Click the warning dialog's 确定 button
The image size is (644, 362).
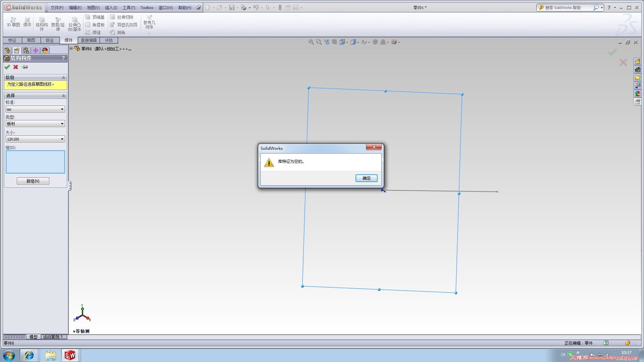366,178
